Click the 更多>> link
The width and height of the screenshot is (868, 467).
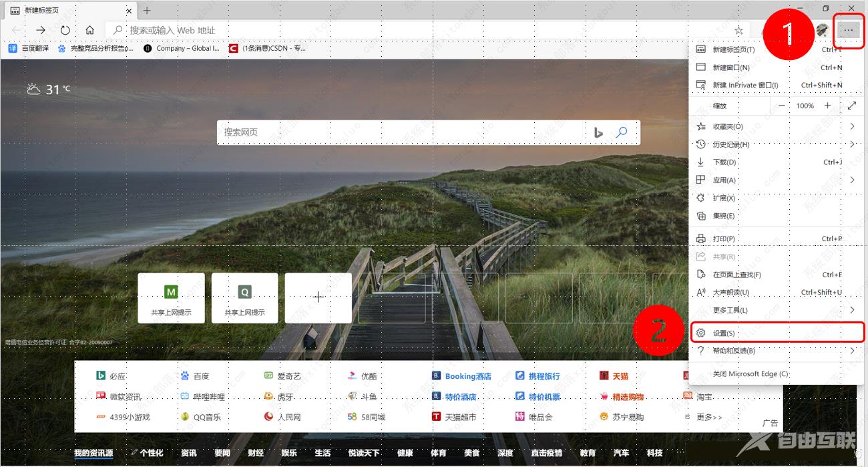point(708,418)
